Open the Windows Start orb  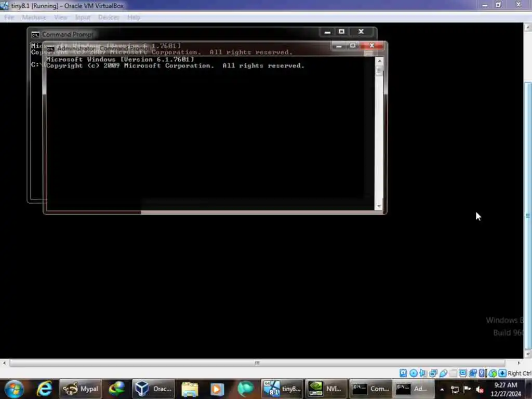click(14, 389)
